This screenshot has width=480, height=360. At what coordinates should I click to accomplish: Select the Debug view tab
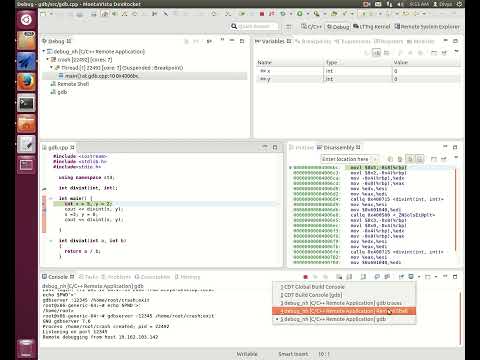coord(57,41)
